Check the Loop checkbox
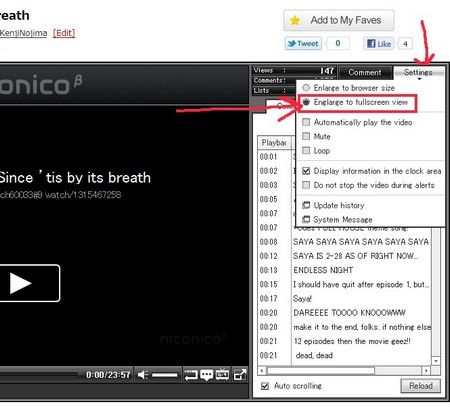The width and height of the screenshot is (450, 407). tap(306, 151)
